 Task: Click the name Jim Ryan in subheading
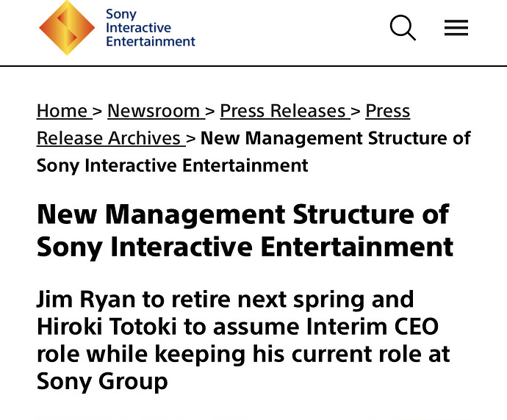coord(86,300)
